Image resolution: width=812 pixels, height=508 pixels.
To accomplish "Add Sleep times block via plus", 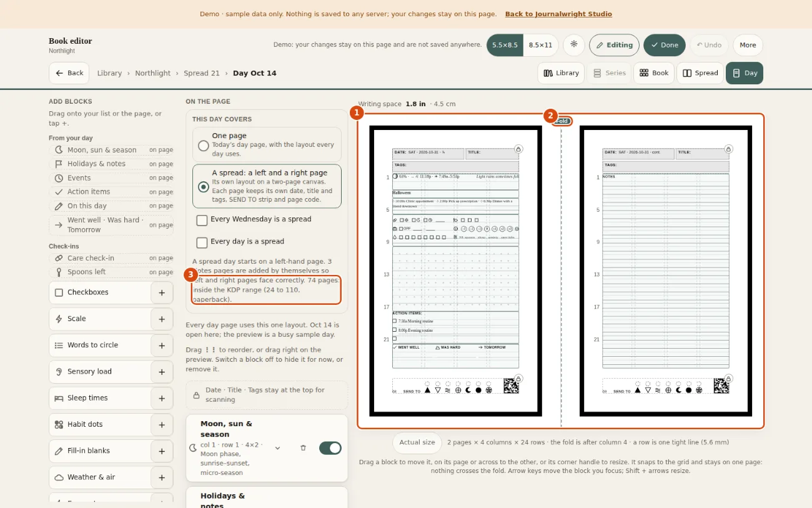I will click(x=162, y=398).
